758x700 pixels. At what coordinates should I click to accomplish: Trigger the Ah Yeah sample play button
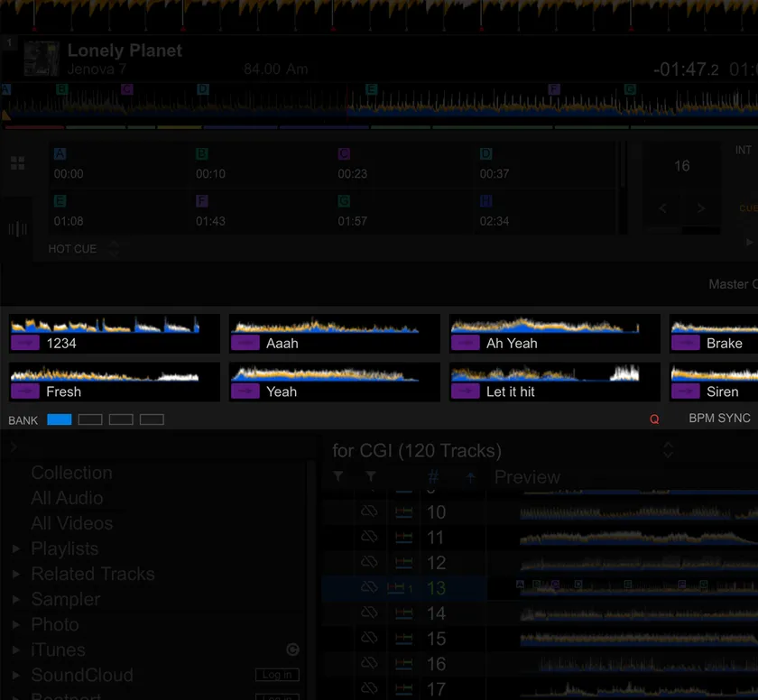point(466,343)
